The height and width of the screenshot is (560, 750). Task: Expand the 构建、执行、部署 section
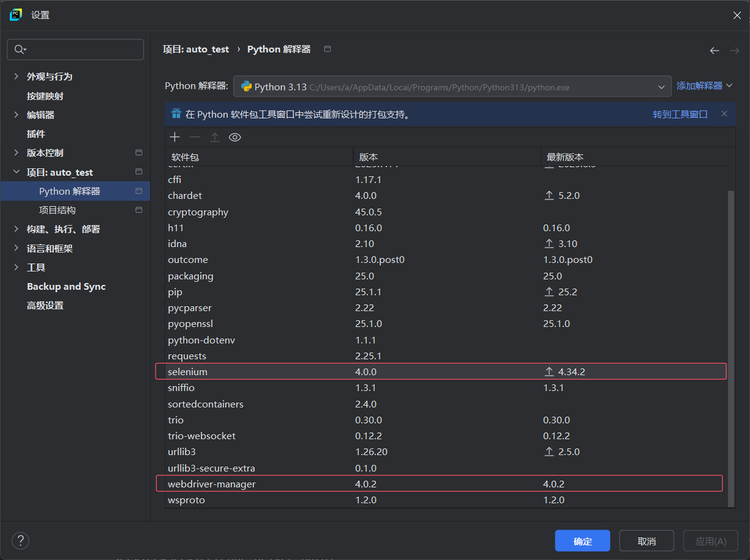coord(16,229)
